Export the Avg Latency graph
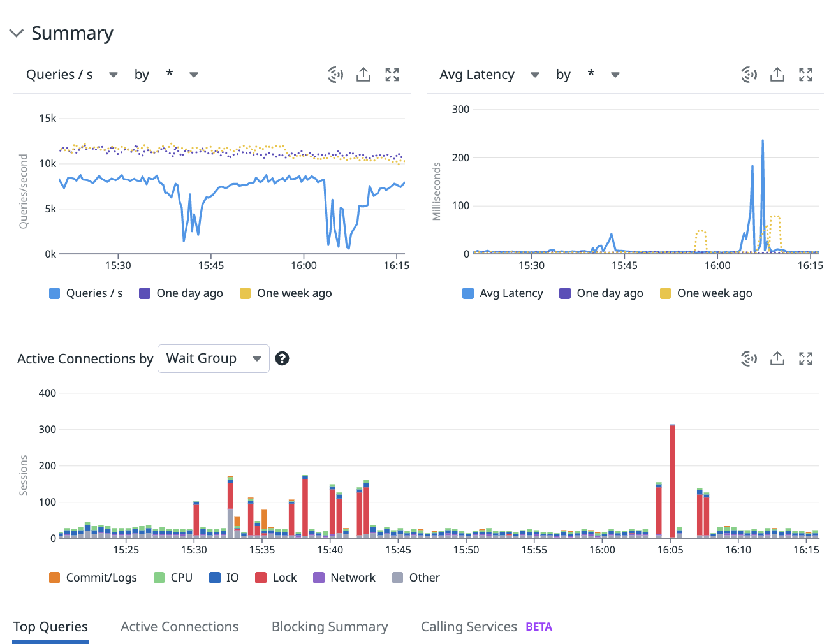Image resolution: width=829 pixels, height=644 pixels. [x=777, y=75]
